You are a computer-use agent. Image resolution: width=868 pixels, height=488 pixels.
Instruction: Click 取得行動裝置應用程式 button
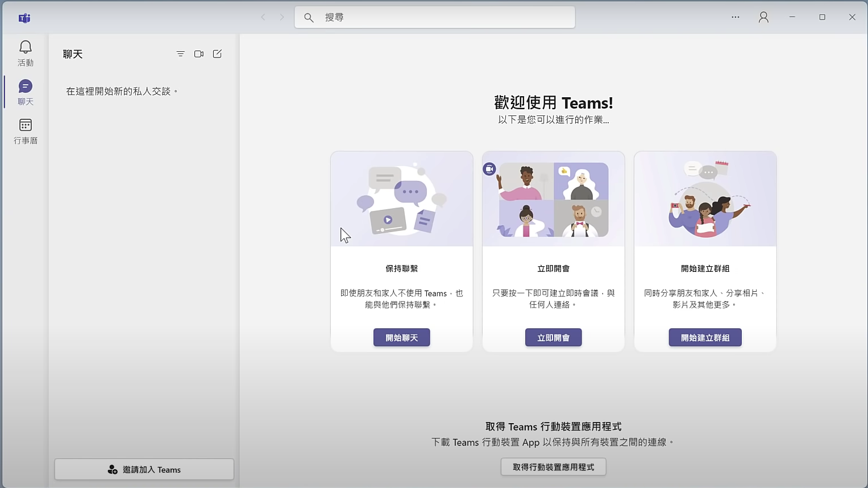(553, 467)
